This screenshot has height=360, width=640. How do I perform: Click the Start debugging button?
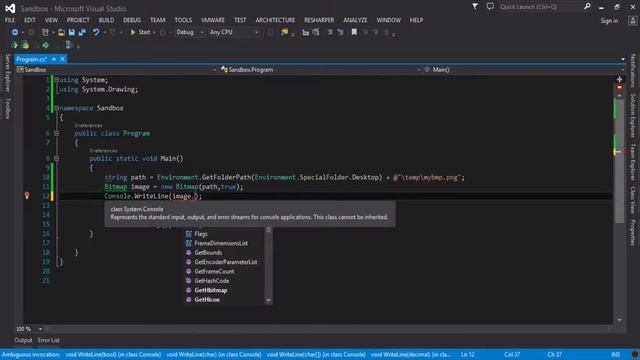click(x=140, y=32)
